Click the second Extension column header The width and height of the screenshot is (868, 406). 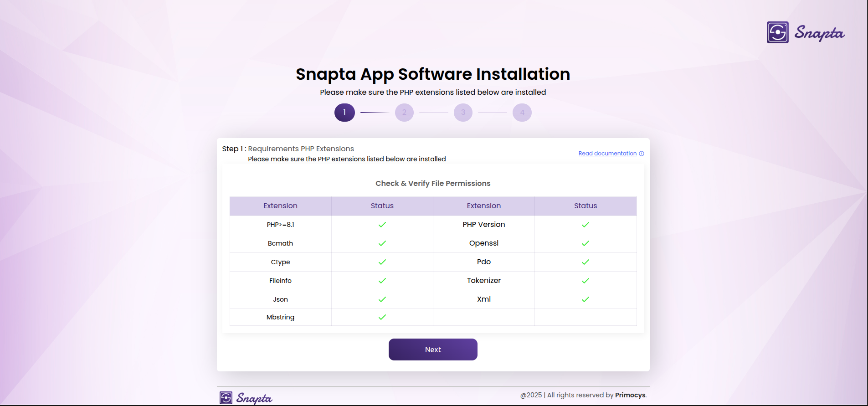coord(484,206)
